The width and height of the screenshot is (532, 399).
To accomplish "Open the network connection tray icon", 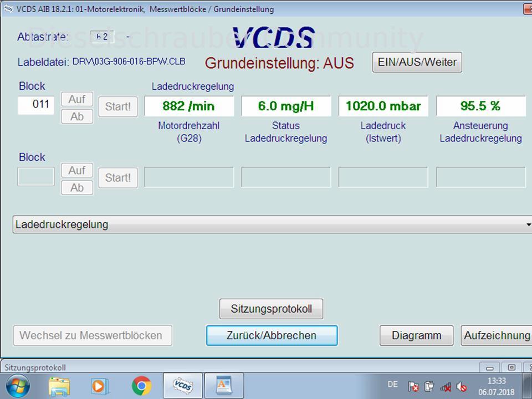I will click(446, 386).
